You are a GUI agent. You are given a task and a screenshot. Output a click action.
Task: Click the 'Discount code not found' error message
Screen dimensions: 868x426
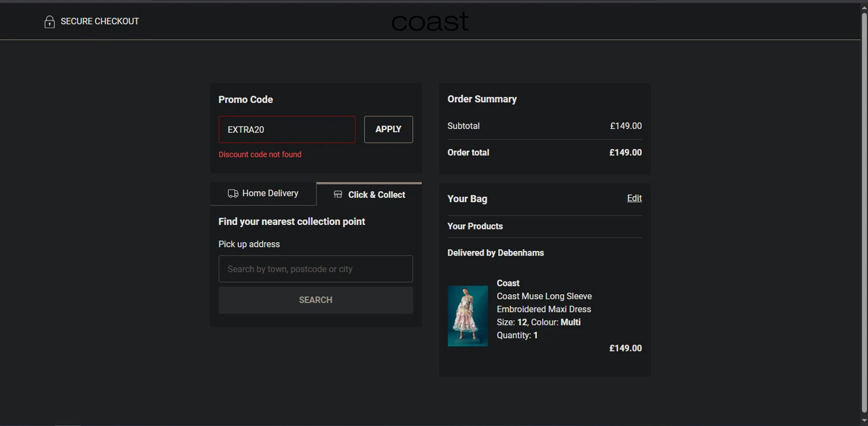pyautogui.click(x=260, y=154)
